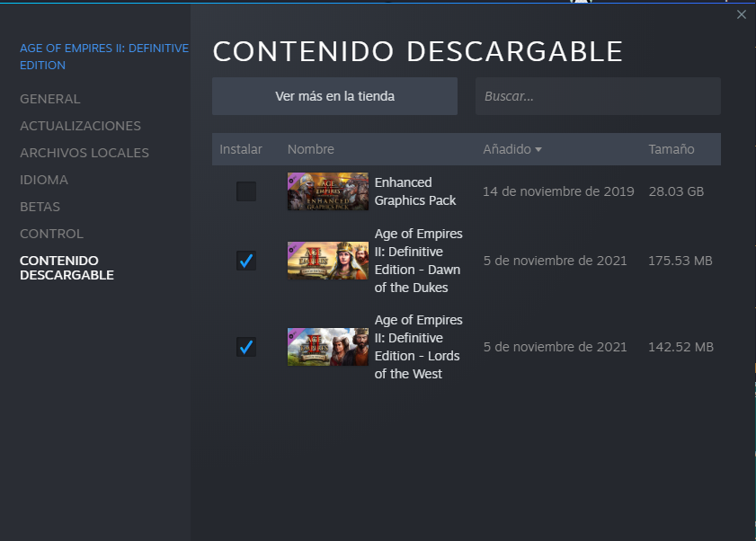Focus the Buscar search field
Viewport: 756px width, 541px height.
coord(598,96)
